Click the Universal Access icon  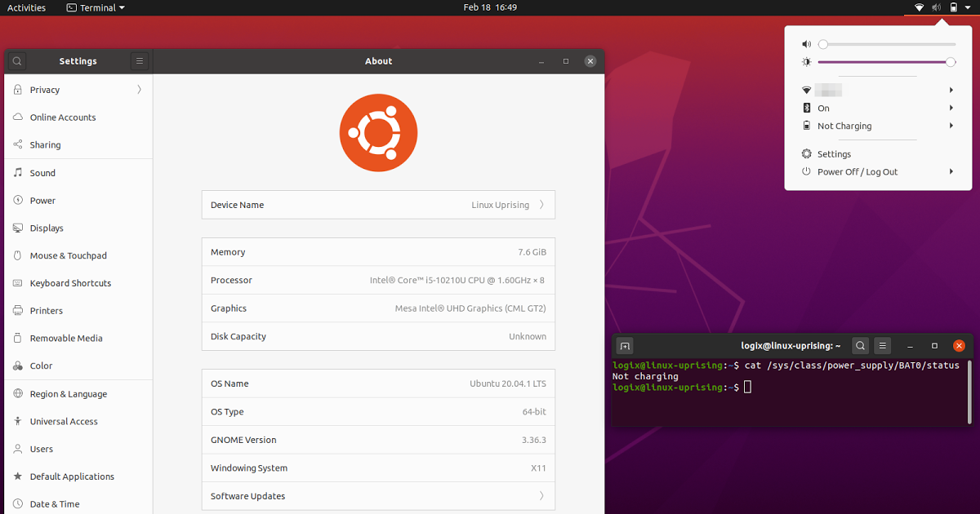point(18,422)
